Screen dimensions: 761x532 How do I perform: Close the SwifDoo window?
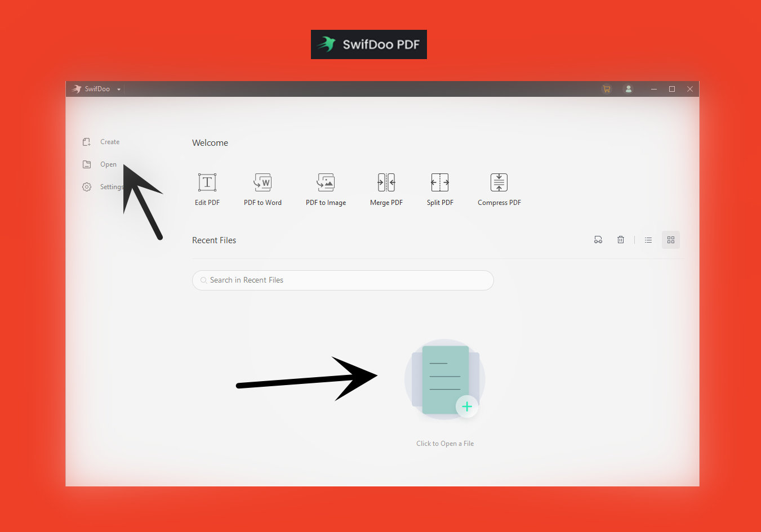coord(690,89)
